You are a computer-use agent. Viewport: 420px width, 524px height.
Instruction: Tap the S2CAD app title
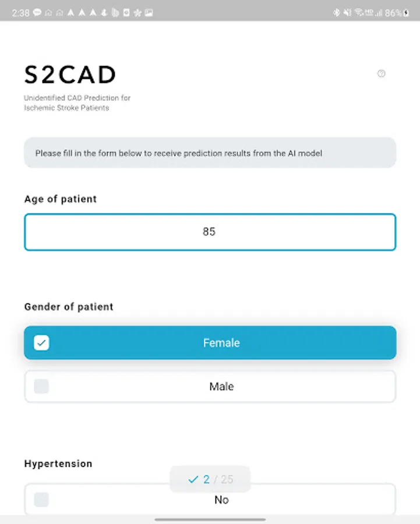(70, 75)
